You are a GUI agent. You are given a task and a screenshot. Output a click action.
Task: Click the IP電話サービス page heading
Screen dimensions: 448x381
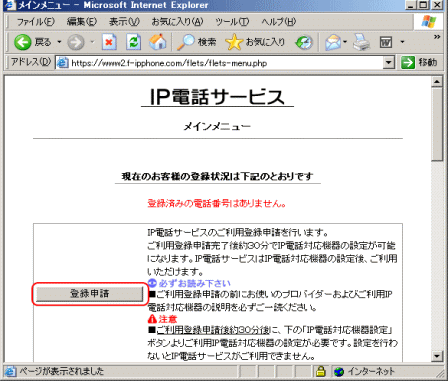217,97
